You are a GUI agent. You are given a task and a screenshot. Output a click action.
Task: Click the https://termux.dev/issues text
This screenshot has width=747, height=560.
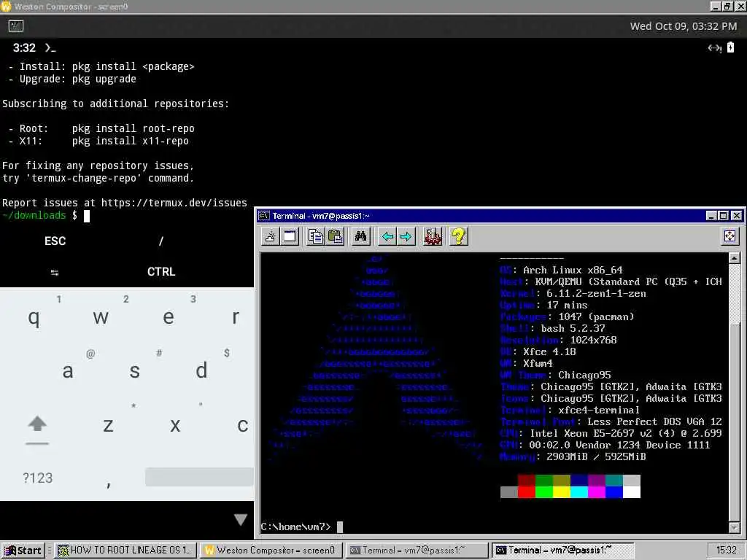click(174, 203)
